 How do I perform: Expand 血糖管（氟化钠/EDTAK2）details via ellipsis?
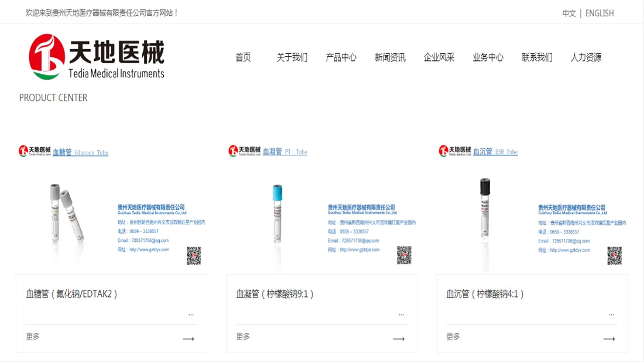(x=191, y=314)
